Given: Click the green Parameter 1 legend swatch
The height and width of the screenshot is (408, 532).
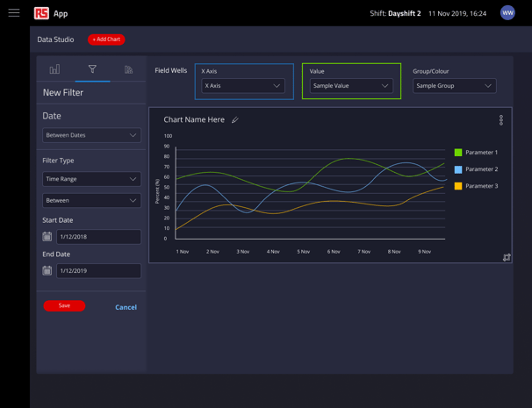Looking at the screenshot, I should [x=458, y=153].
